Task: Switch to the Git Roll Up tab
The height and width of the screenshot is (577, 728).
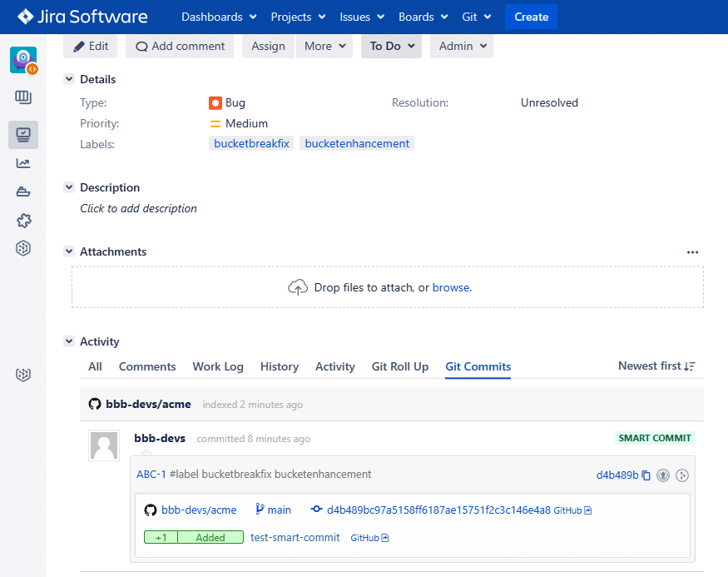Action: [400, 366]
